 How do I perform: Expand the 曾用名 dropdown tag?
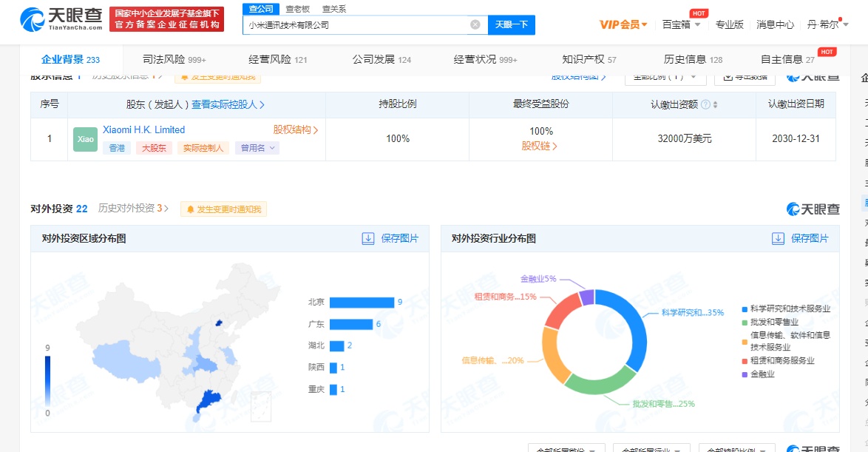(257, 148)
